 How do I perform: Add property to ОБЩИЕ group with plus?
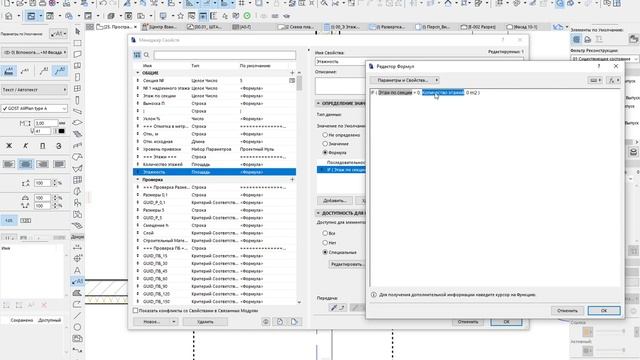coord(292,73)
